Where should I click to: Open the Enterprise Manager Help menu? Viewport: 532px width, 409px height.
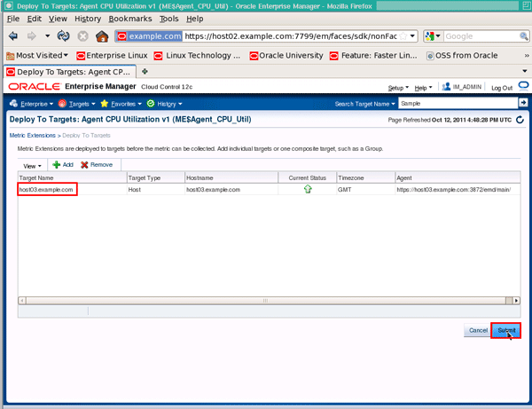(x=423, y=88)
